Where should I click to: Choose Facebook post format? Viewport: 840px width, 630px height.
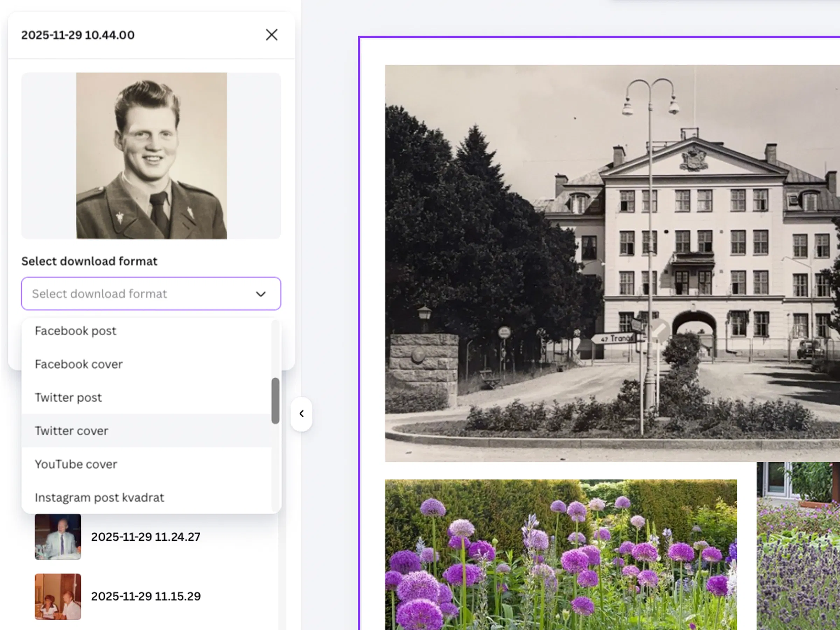pyautogui.click(x=146, y=331)
